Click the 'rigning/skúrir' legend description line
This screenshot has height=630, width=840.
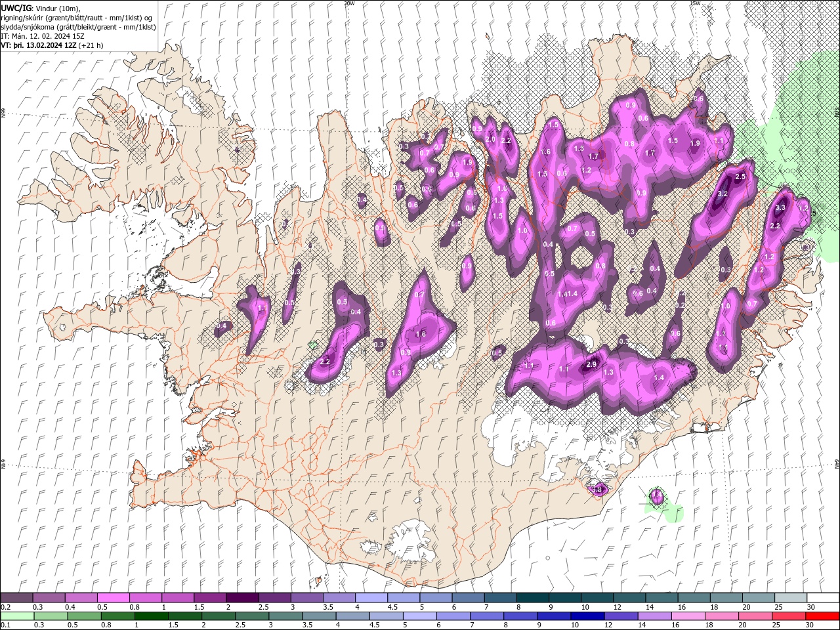77,18
